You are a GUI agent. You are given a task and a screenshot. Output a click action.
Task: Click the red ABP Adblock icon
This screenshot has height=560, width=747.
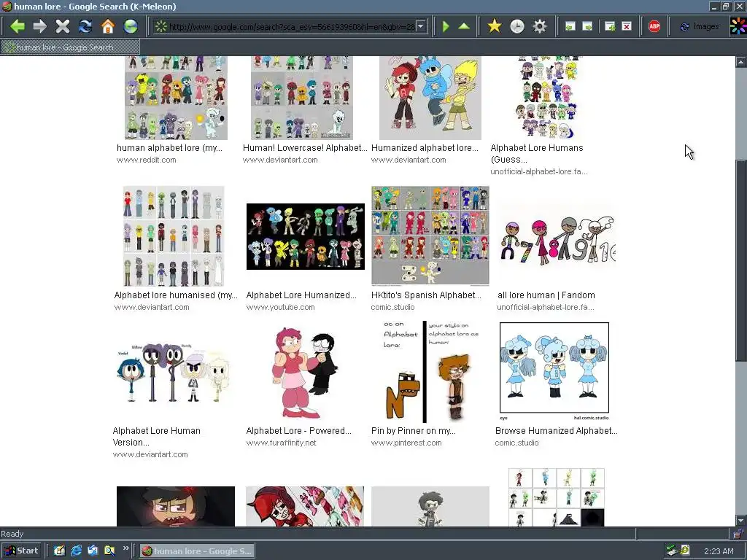[x=654, y=26]
